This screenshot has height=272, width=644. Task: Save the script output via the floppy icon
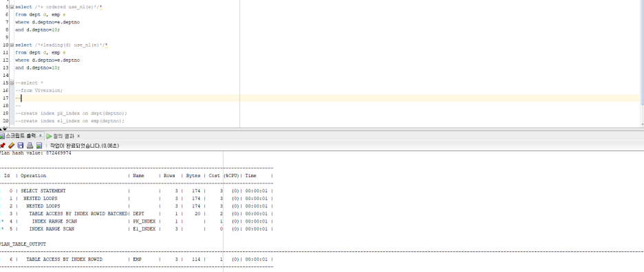21,146
